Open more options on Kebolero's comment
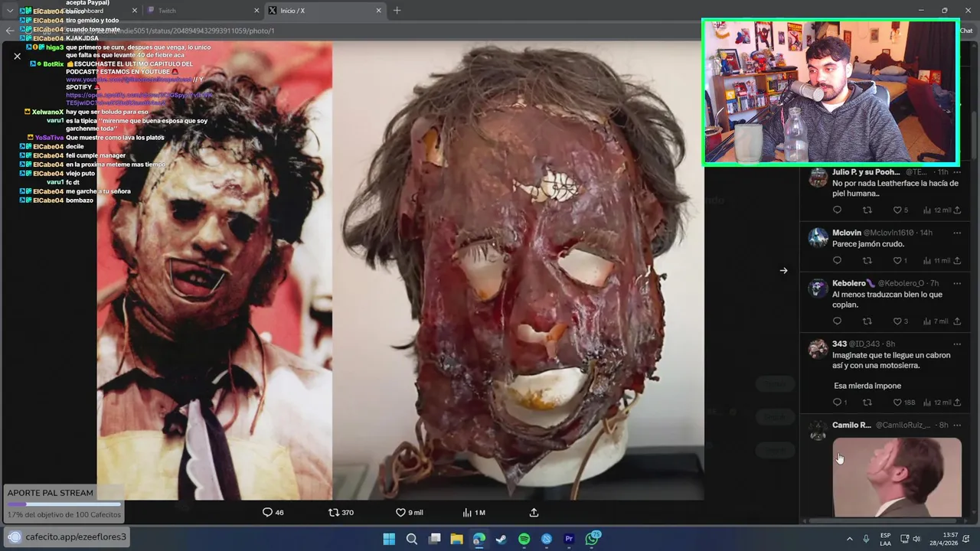 957,283
